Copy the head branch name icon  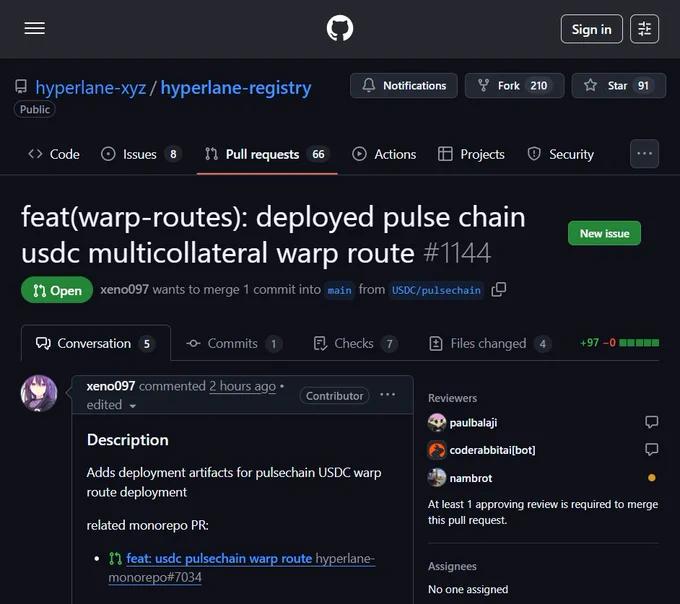tap(499, 290)
